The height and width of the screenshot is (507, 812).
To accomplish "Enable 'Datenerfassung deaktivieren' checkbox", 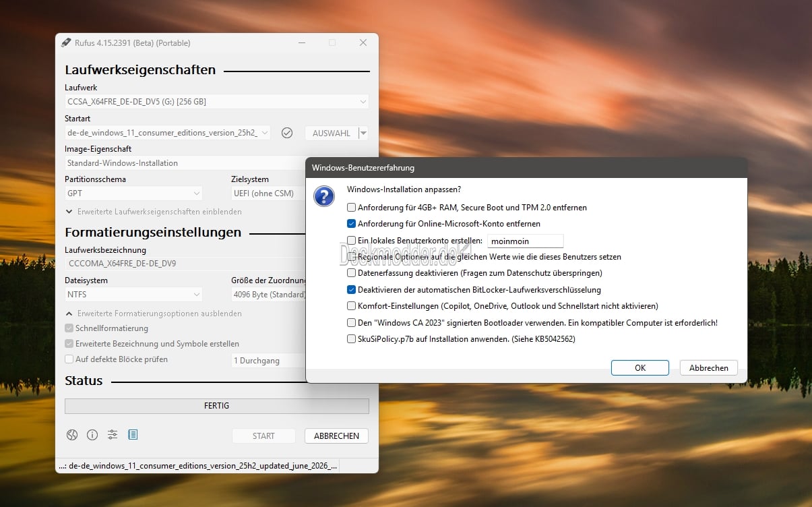I will point(351,273).
